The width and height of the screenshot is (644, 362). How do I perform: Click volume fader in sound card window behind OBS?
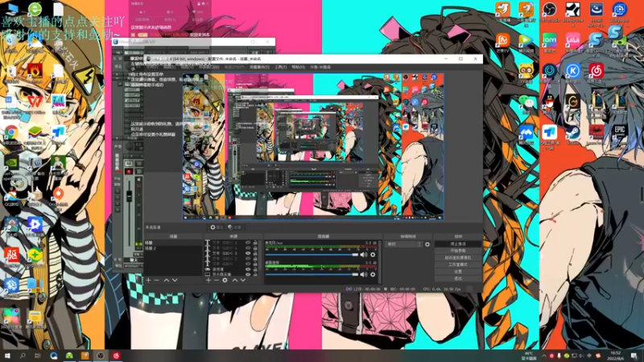pos(129,196)
